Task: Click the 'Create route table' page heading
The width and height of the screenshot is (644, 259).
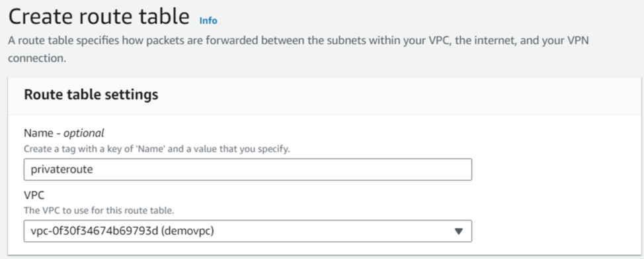Action: (99, 17)
